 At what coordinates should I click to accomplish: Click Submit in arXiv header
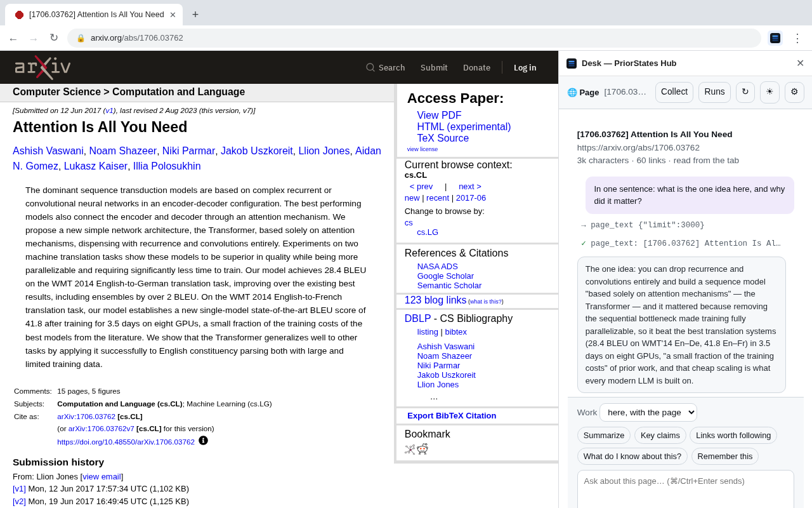pyautogui.click(x=434, y=67)
